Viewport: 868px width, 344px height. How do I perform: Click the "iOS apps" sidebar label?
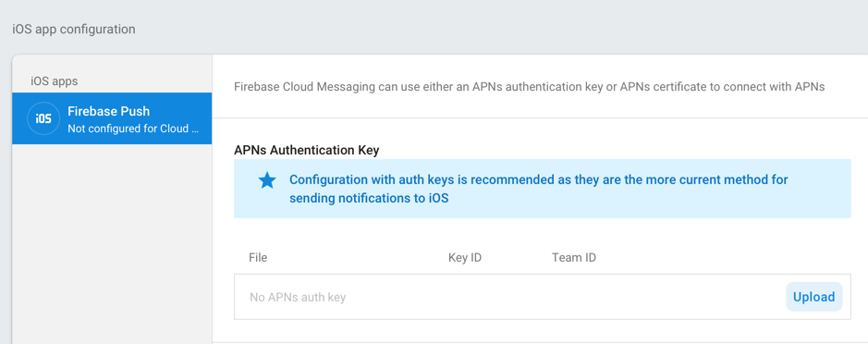[55, 81]
